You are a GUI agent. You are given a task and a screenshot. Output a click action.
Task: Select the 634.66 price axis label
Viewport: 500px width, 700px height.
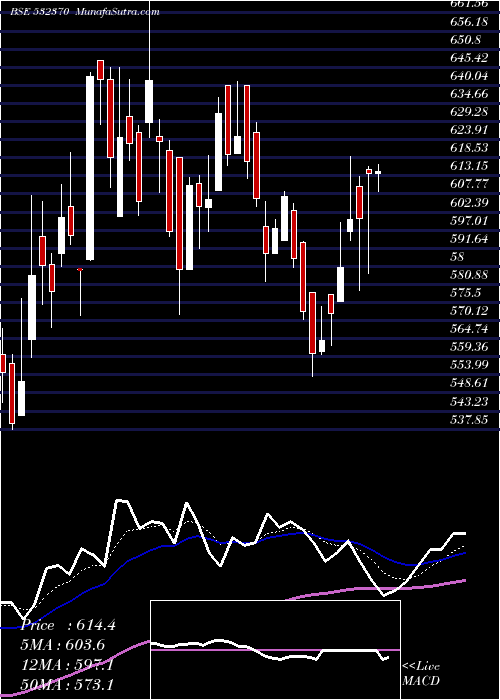[x=468, y=94]
